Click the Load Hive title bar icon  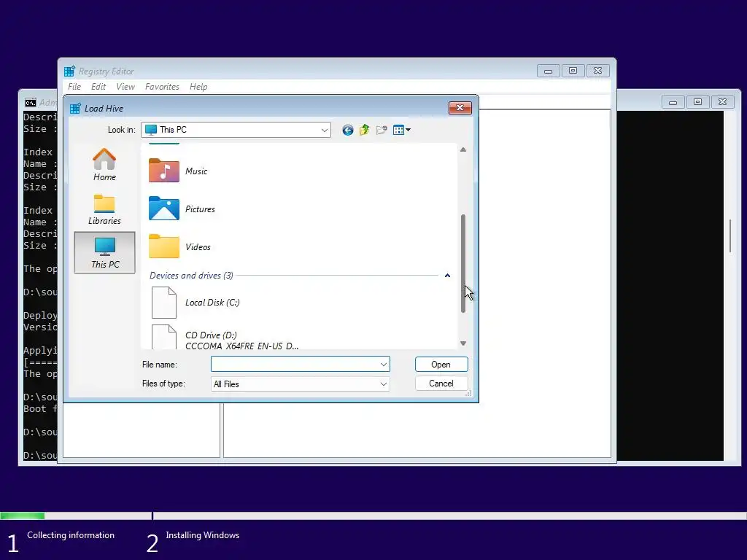75,108
